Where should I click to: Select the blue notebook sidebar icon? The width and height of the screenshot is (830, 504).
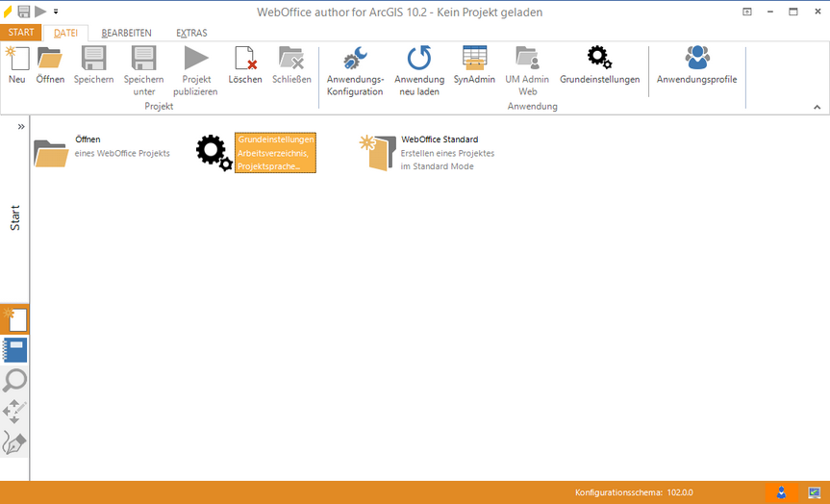14,350
